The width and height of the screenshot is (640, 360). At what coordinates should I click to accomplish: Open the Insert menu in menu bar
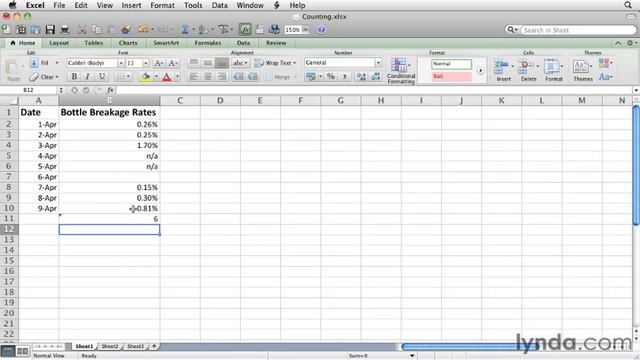click(x=131, y=5)
